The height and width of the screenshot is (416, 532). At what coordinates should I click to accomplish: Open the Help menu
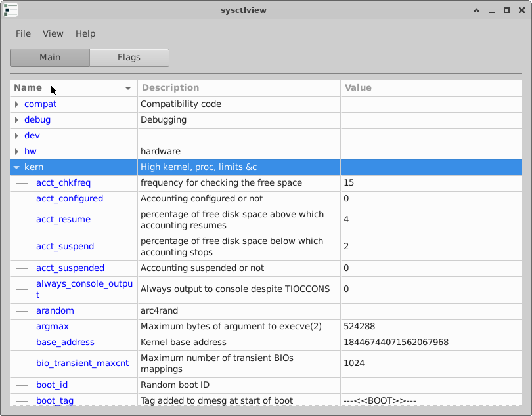pyautogui.click(x=85, y=33)
